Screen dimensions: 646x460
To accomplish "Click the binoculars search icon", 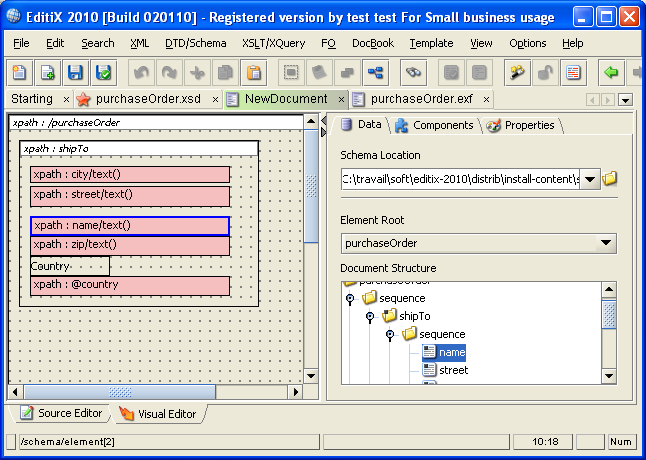I will click(415, 72).
